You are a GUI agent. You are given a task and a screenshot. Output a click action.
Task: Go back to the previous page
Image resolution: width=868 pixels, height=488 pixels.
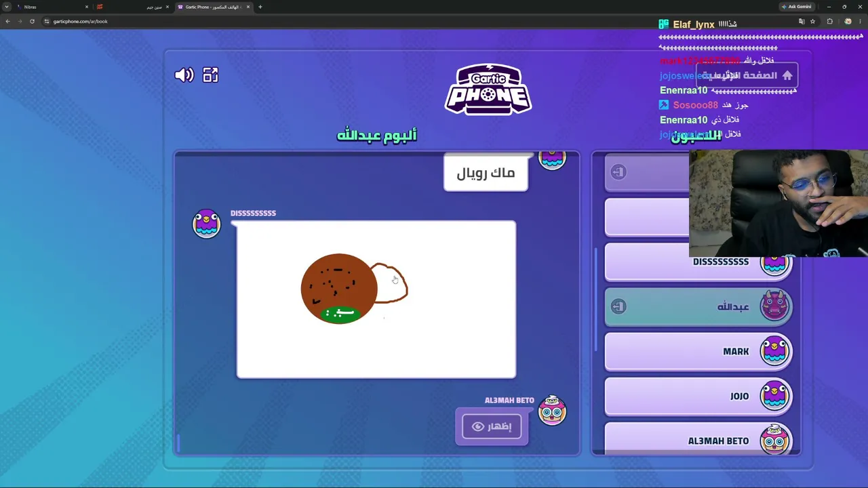[7, 21]
